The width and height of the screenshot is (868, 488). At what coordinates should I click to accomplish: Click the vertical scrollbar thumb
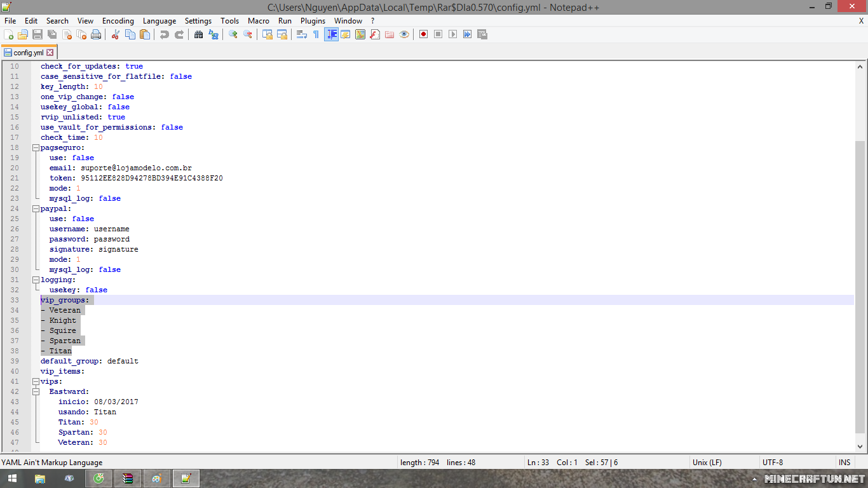pos(860,286)
